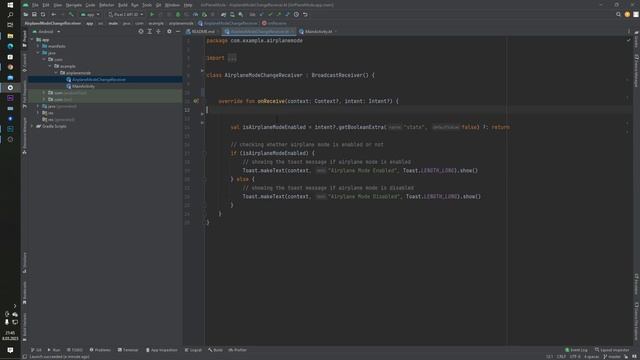The height and width of the screenshot is (360, 640).
Task: Click the Select Opened File target icon
Action: 141,31
